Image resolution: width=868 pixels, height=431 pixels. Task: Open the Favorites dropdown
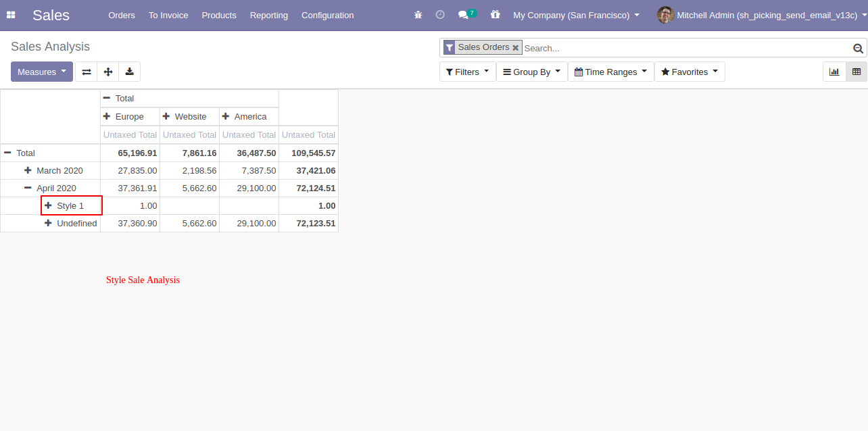pyautogui.click(x=690, y=72)
